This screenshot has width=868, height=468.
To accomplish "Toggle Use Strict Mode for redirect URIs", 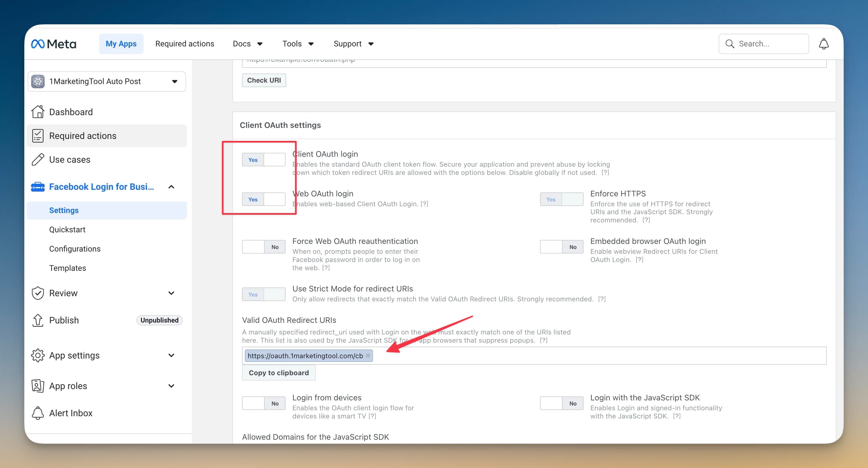I will [264, 294].
